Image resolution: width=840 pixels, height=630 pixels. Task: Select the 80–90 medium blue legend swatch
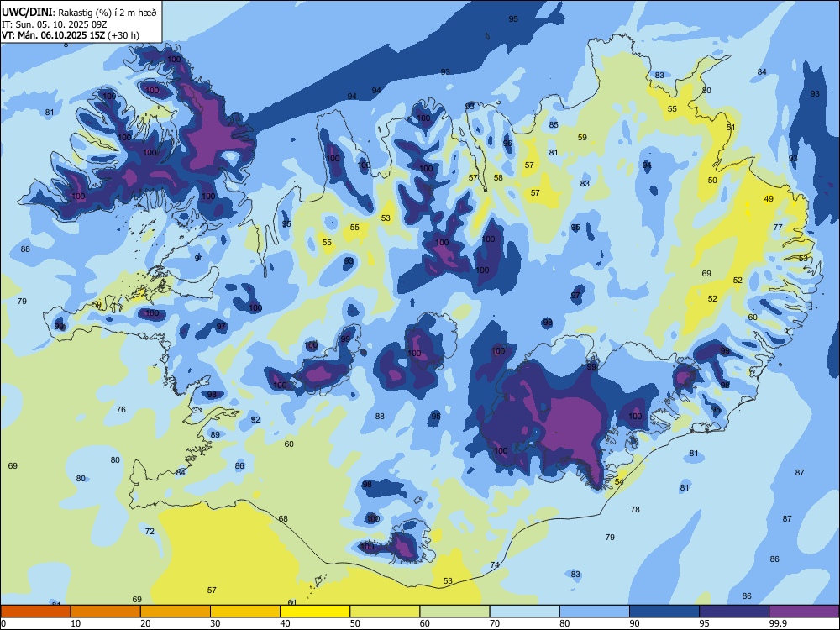coord(595,612)
